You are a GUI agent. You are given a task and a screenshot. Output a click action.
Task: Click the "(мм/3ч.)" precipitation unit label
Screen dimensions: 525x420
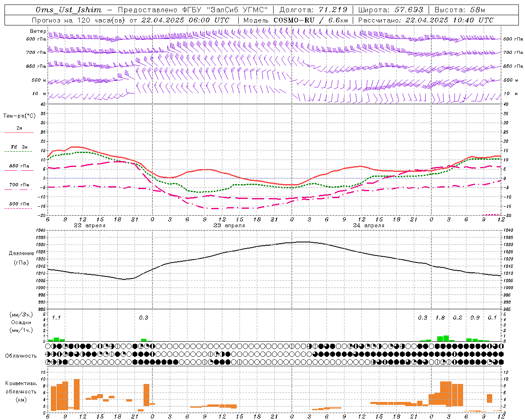(21, 315)
